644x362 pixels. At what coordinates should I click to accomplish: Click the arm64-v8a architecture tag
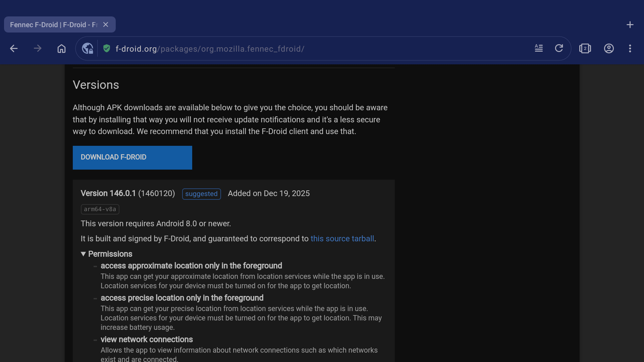coord(100,209)
